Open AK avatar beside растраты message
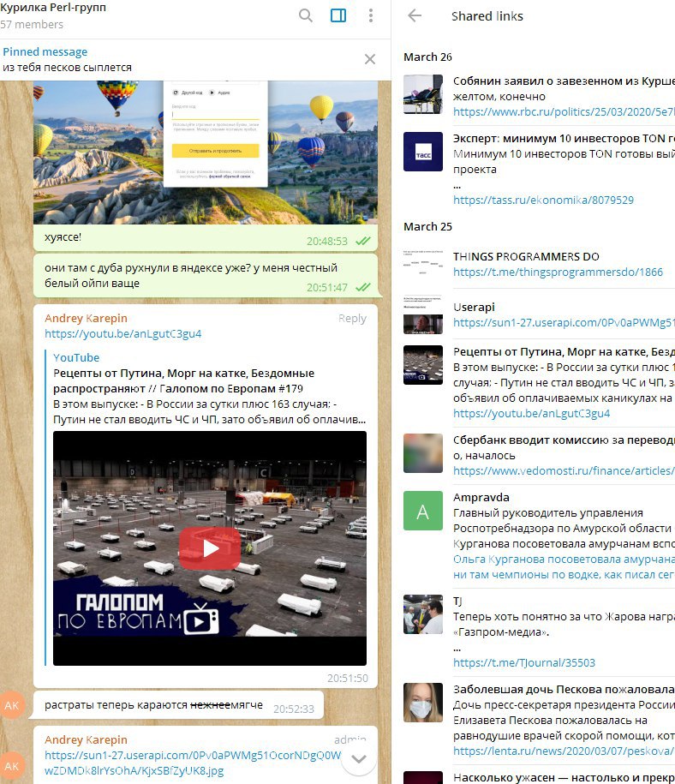 [12, 705]
